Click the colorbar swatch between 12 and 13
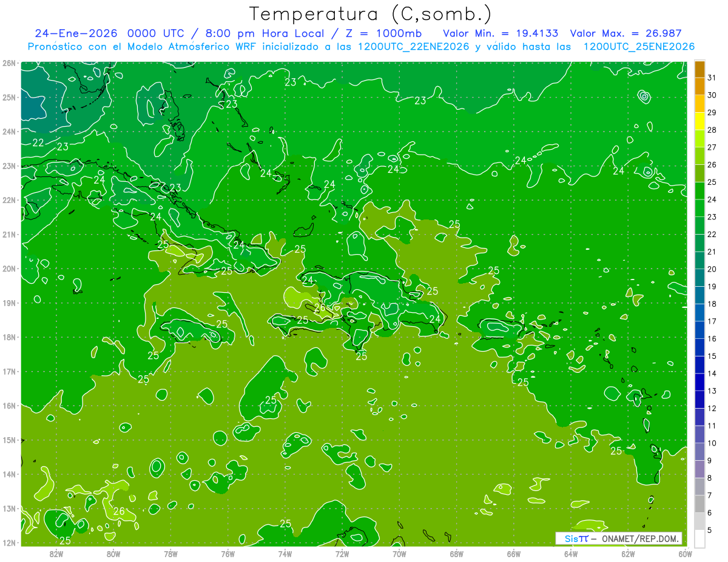Image resolution: width=728 pixels, height=562 pixels. coord(699,400)
